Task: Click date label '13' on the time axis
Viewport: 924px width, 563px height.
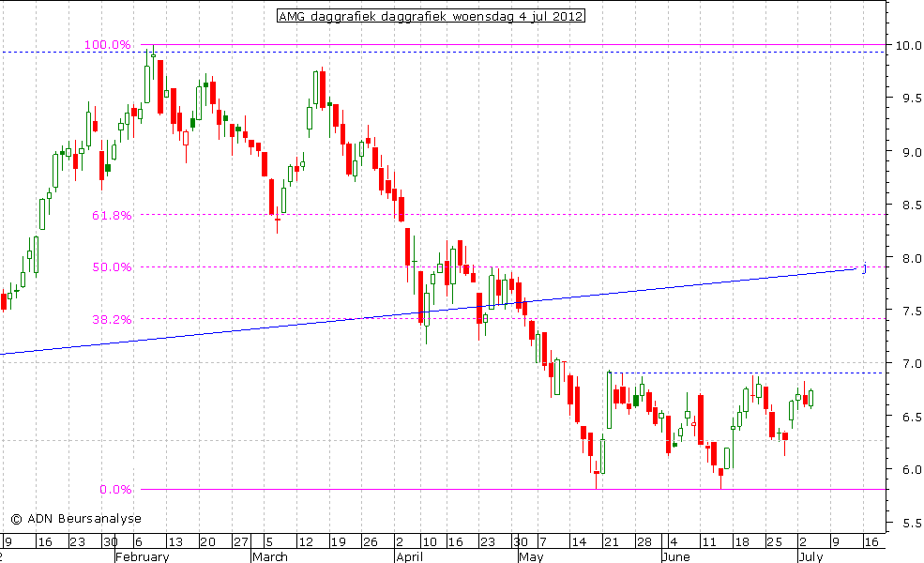Action: (175, 541)
